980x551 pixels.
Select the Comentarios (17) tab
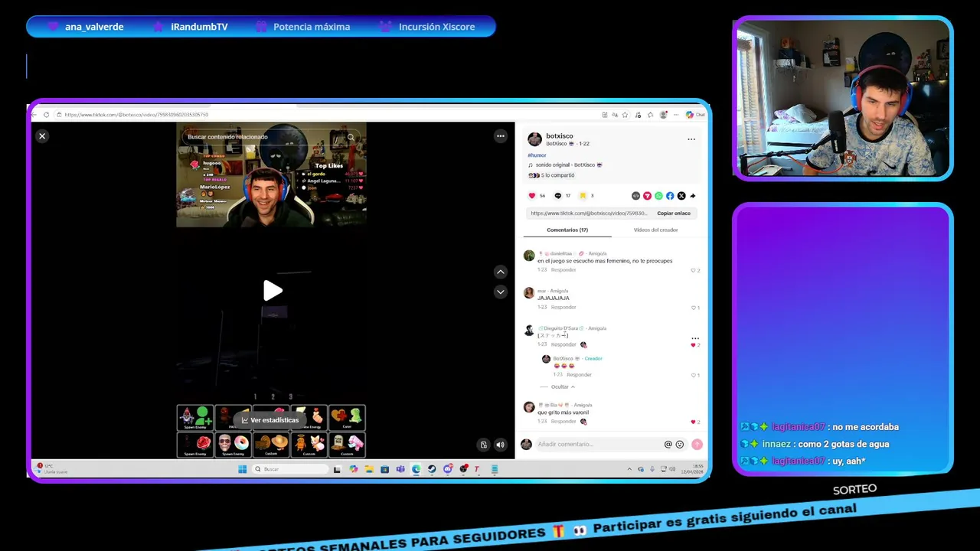pos(567,230)
